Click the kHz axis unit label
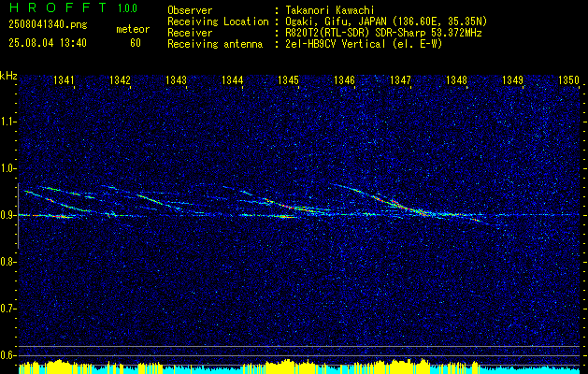The image size is (588, 374). tap(8, 76)
